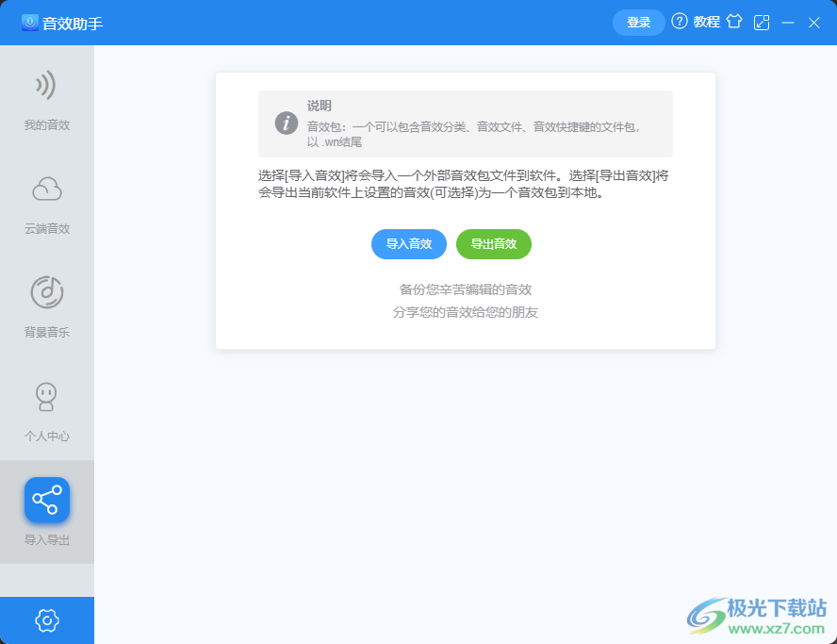The width and height of the screenshot is (837, 644).
Task: Click the 音效助手 app logo icon
Action: pos(31,22)
